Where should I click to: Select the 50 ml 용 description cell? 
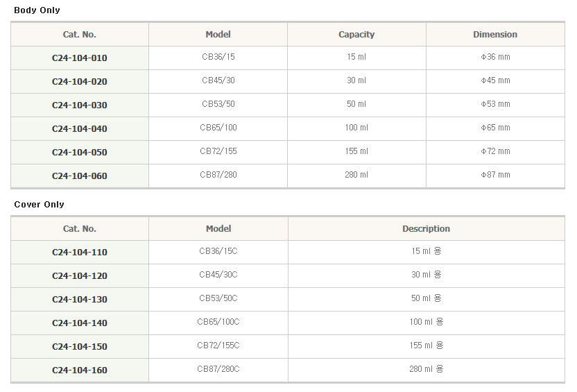click(x=426, y=299)
